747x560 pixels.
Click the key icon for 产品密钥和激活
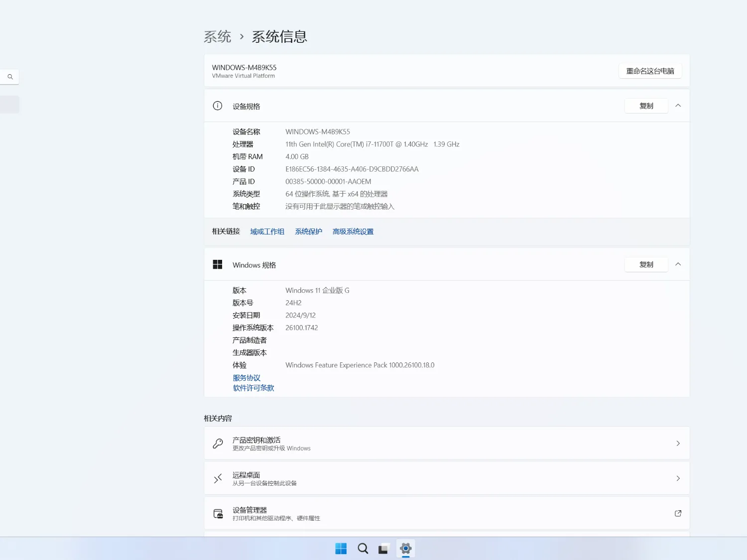point(218,443)
